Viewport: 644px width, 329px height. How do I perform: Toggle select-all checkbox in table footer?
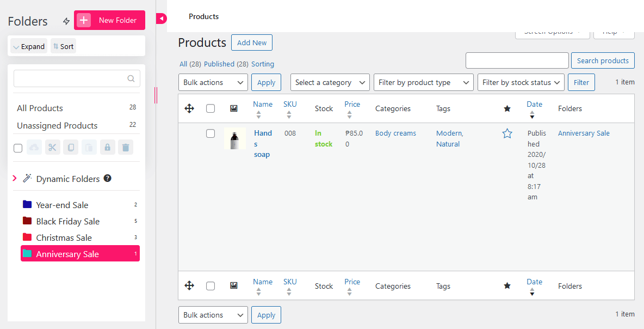(210, 286)
